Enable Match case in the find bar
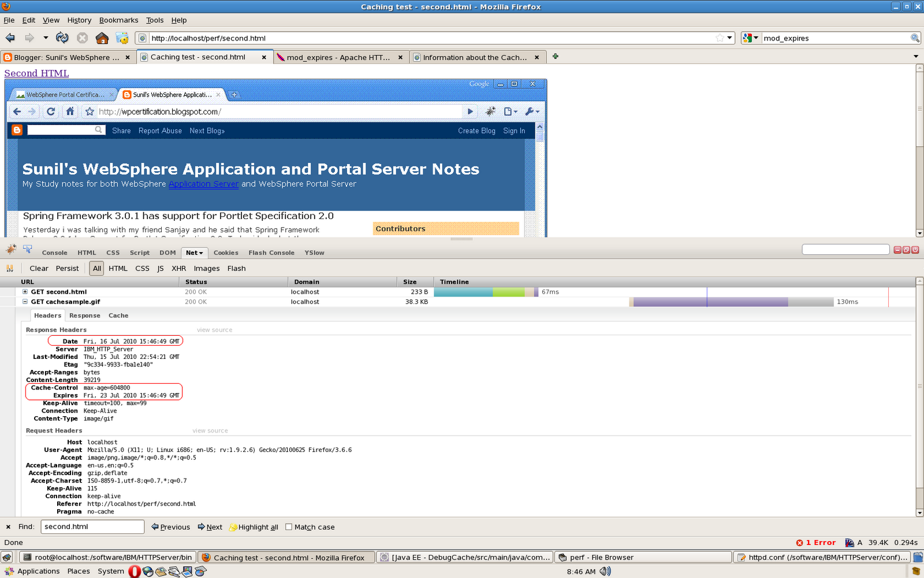 [288, 527]
